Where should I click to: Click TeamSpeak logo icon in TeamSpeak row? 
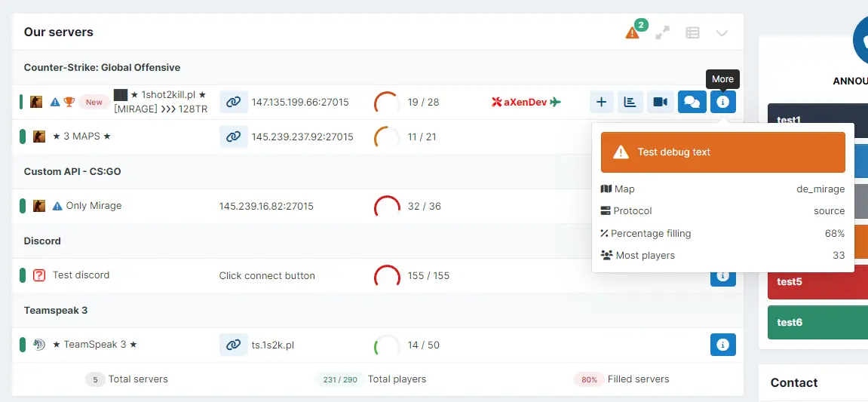pos(38,345)
